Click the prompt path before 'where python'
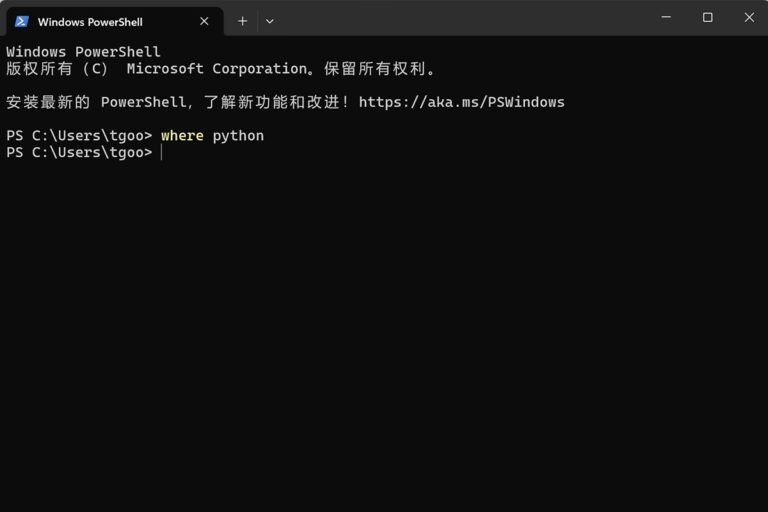 click(x=79, y=136)
